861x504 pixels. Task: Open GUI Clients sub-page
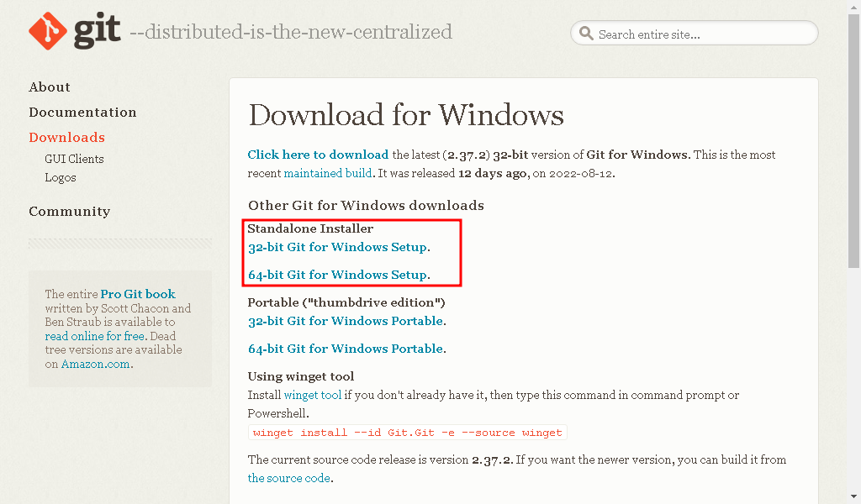(74, 159)
